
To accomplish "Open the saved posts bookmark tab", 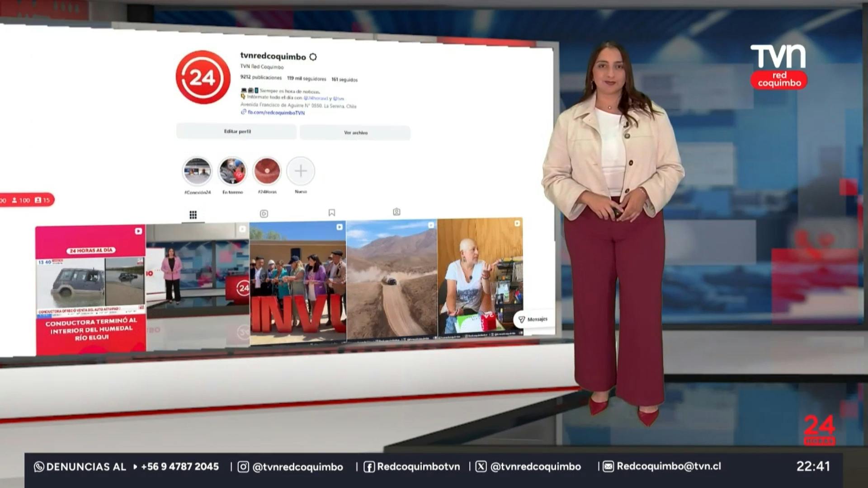I will pos(332,212).
